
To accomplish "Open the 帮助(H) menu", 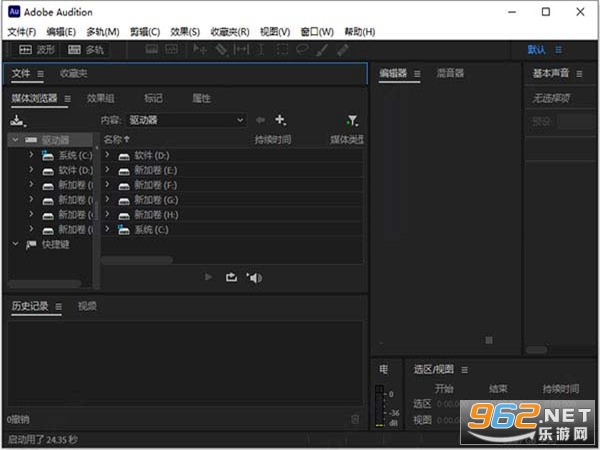I will click(x=360, y=32).
